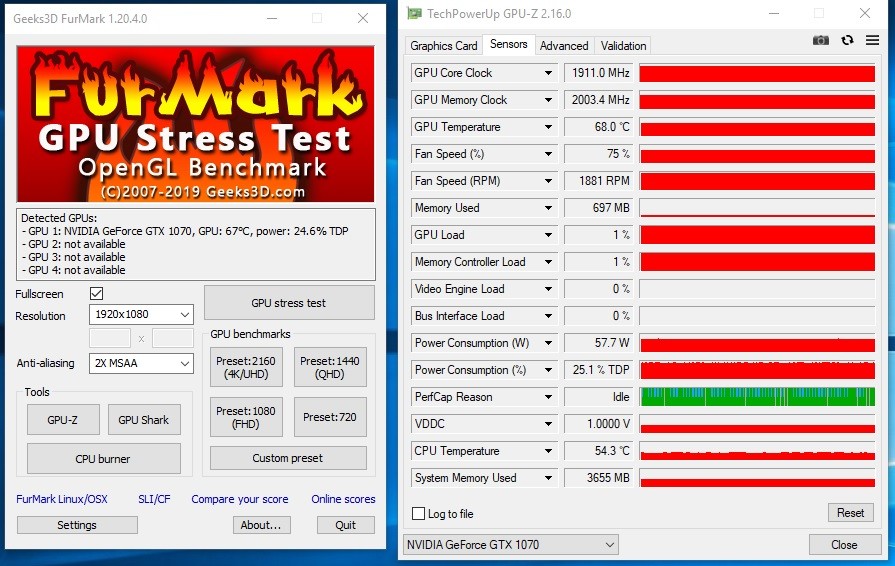Expand VDDC sensor dropdown
Viewport: 895px width, 566px height.
[x=548, y=424]
